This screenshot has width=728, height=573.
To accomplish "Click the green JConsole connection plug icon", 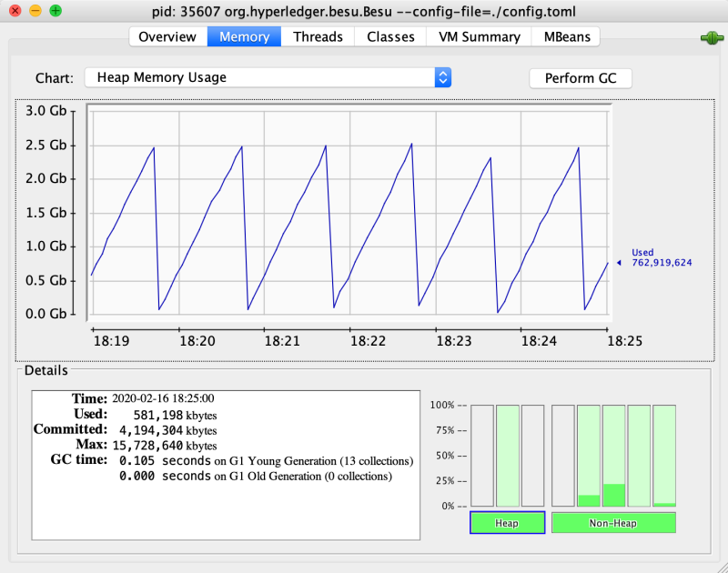I will (711, 37).
